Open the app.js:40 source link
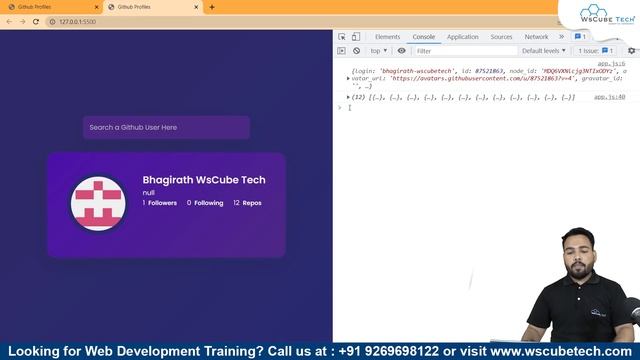The width and height of the screenshot is (640, 360). [609, 97]
